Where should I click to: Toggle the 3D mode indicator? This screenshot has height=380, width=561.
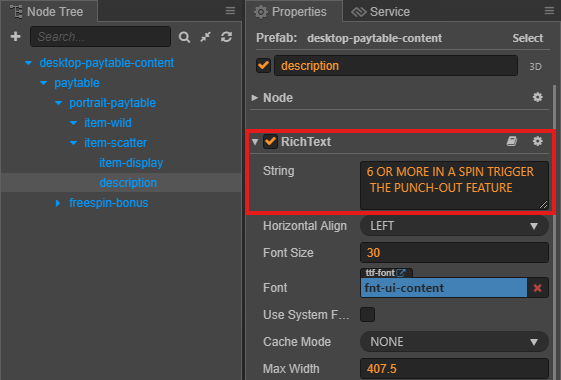click(x=535, y=67)
